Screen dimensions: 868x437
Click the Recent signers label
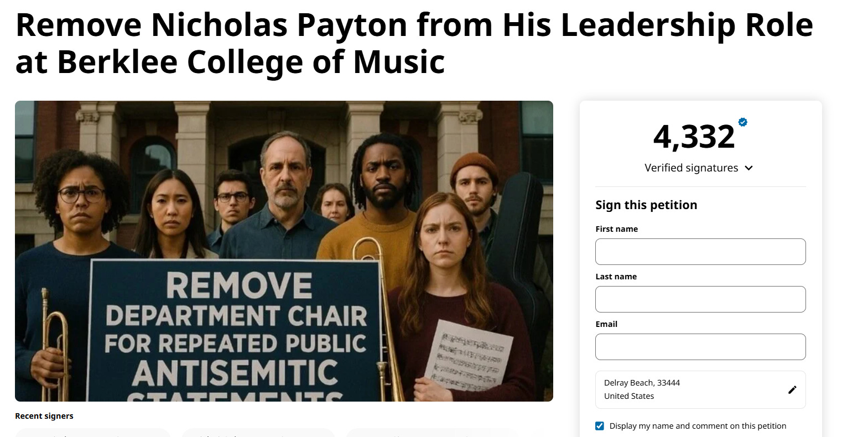(x=44, y=416)
